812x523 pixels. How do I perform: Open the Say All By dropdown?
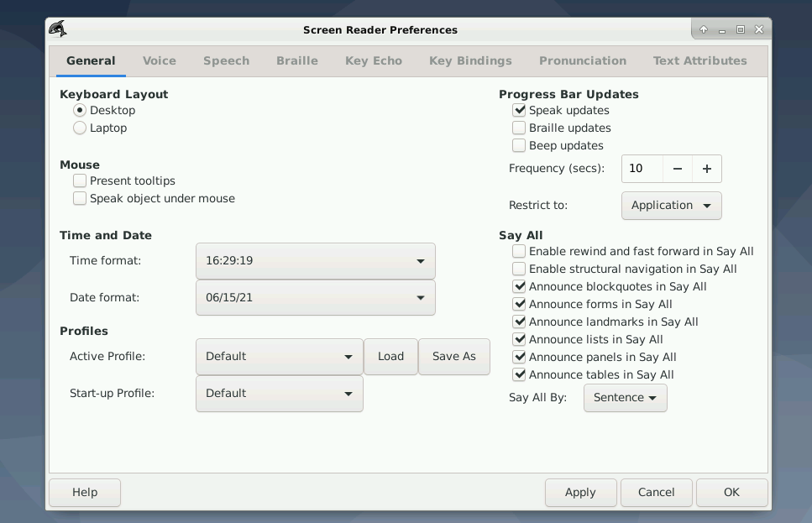(625, 398)
